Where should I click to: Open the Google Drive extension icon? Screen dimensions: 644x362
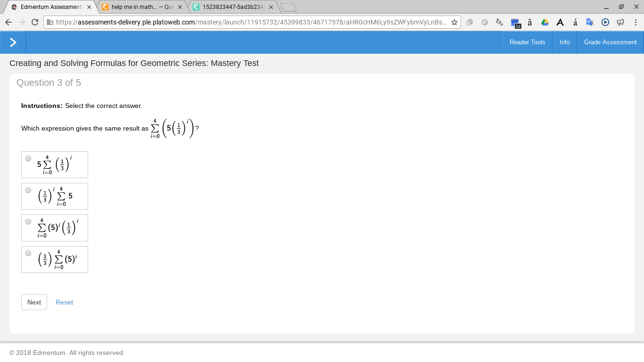click(x=545, y=22)
